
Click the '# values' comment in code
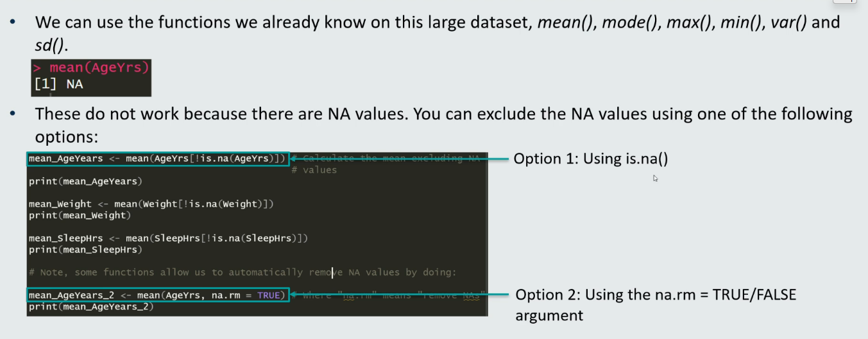click(x=314, y=170)
